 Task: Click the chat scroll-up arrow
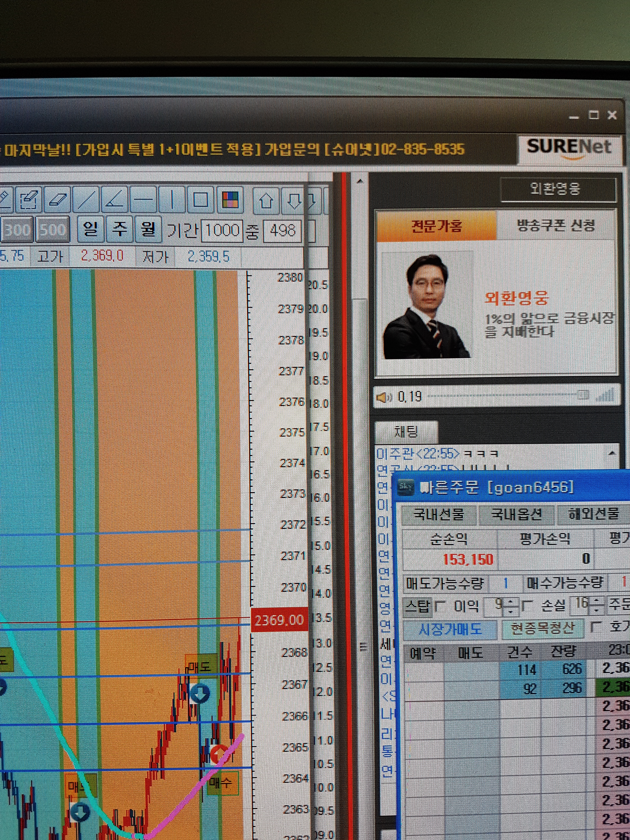[x=612, y=453]
